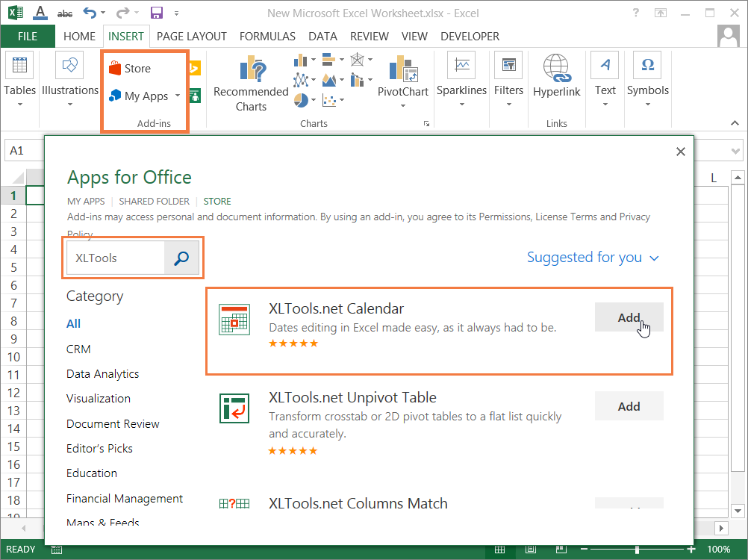Undo the last action
This screenshot has width=748, height=560.
pos(90,13)
